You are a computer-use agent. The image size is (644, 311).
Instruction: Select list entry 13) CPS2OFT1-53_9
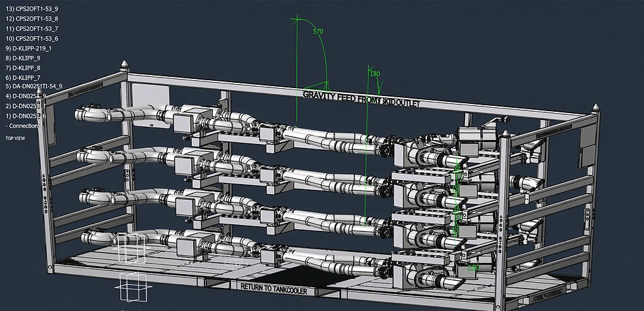coord(32,9)
